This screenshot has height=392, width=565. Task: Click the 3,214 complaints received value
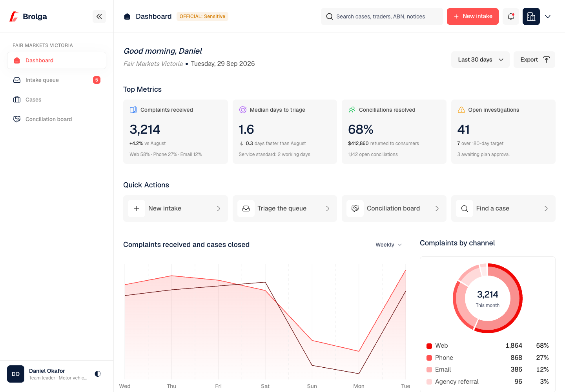point(145,129)
